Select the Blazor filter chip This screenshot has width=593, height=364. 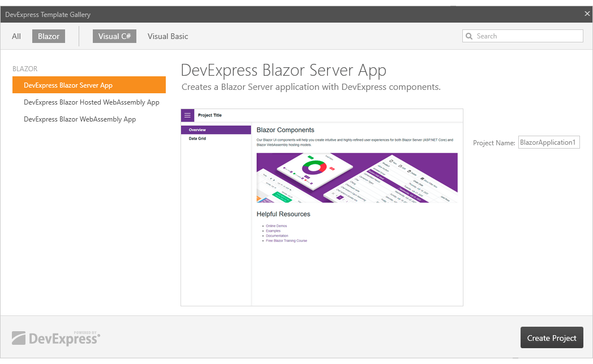coord(48,36)
